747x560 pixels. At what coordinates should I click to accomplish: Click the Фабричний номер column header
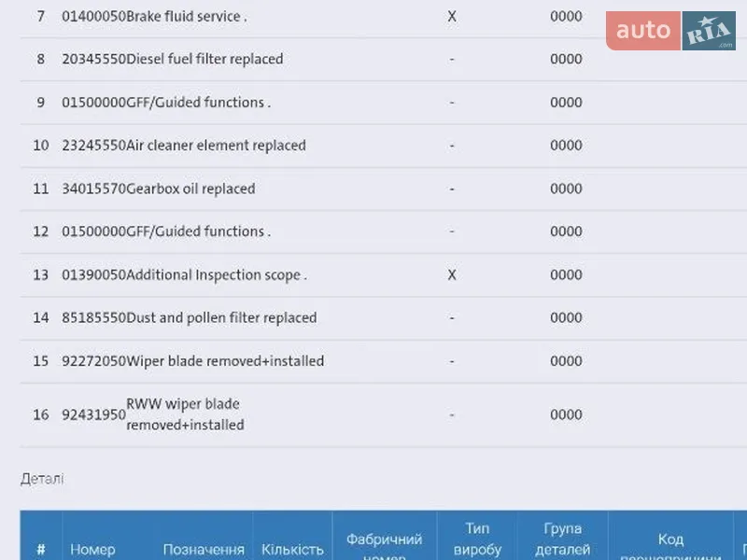(x=384, y=546)
